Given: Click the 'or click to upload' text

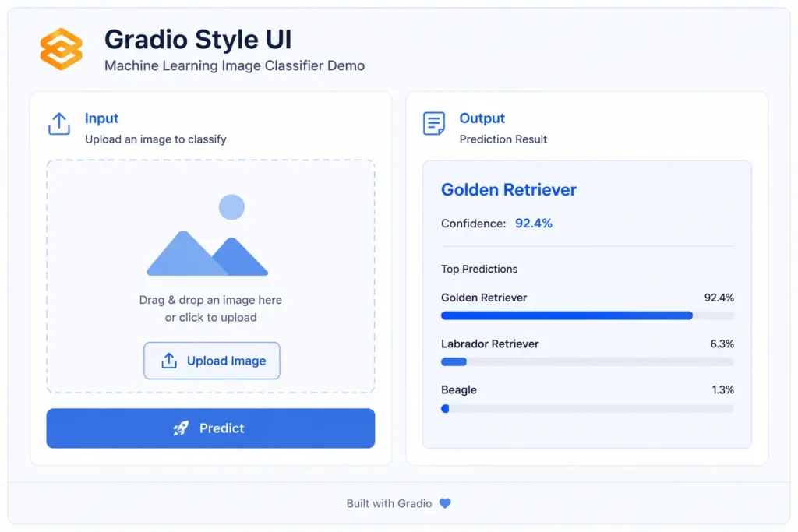Looking at the screenshot, I should point(210,317).
